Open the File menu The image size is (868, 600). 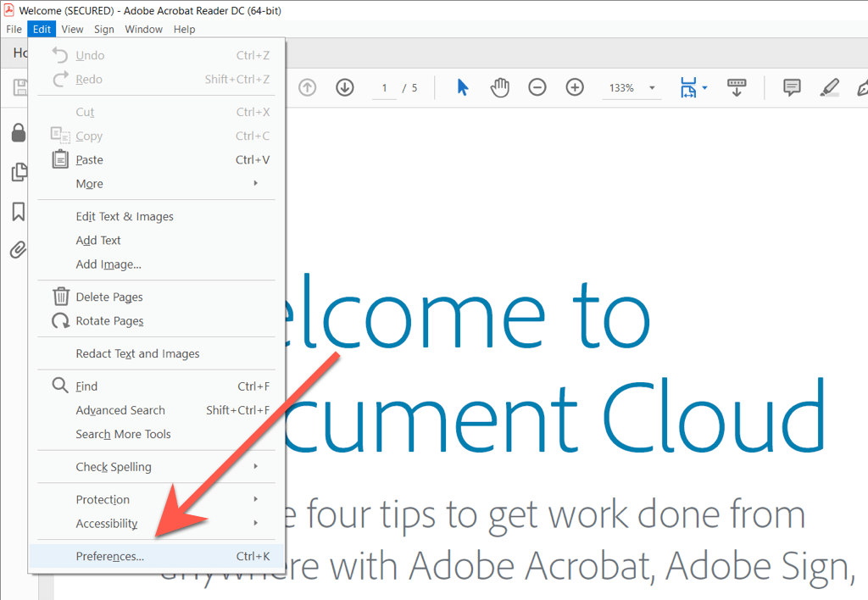[14, 29]
